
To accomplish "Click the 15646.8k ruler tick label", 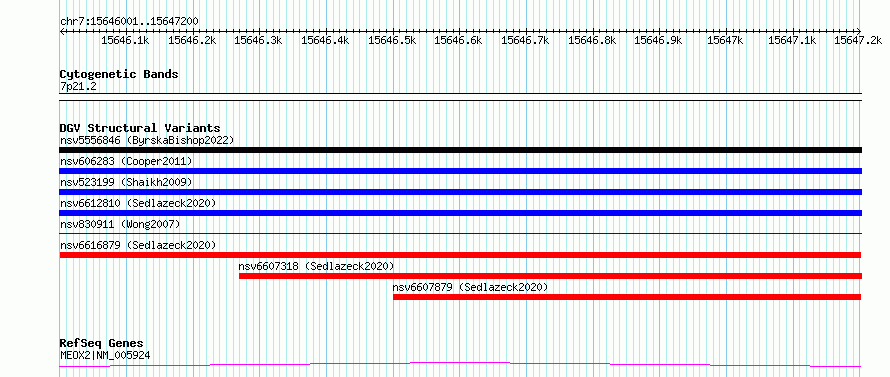I will 592,40.
